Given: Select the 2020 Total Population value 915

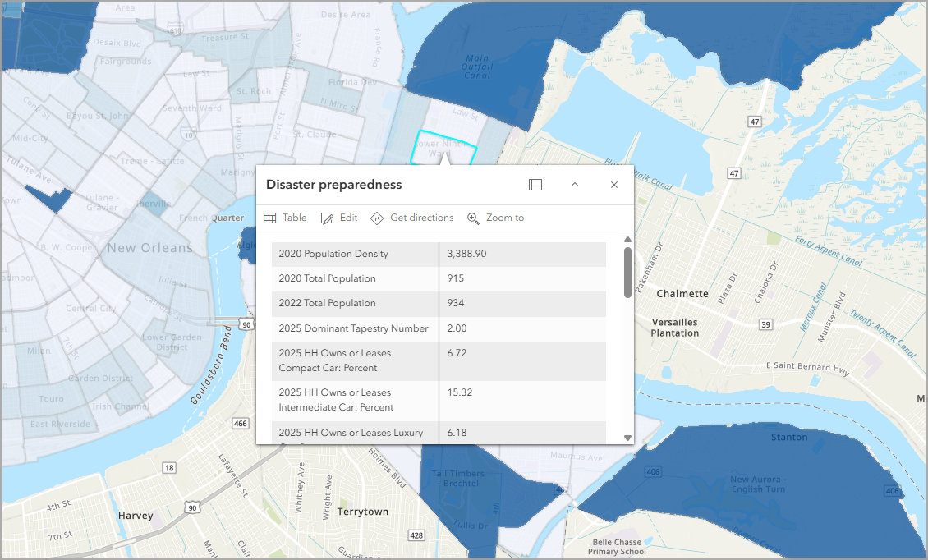Looking at the screenshot, I should [x=456, y=278].
